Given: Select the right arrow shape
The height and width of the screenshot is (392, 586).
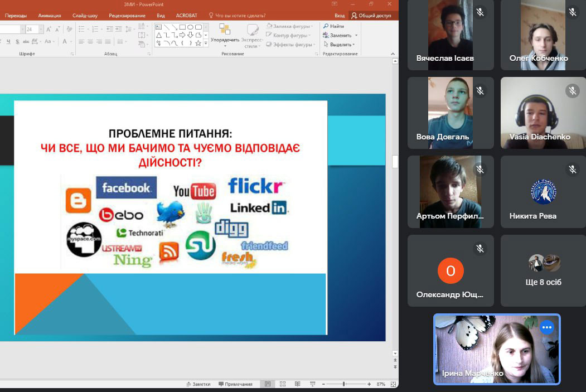Looking at the screenshot, I should tap(182, 35).
